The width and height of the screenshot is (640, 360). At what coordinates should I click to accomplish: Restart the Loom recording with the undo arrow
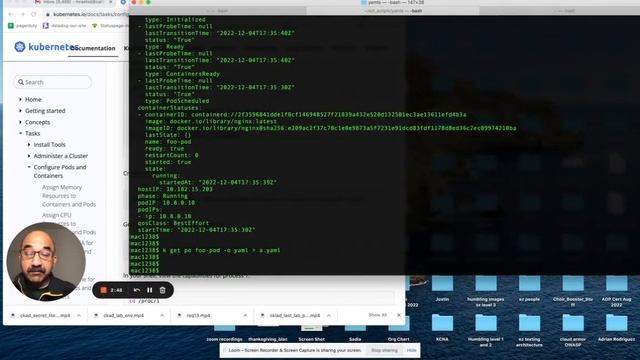click(x=137, y=290)
